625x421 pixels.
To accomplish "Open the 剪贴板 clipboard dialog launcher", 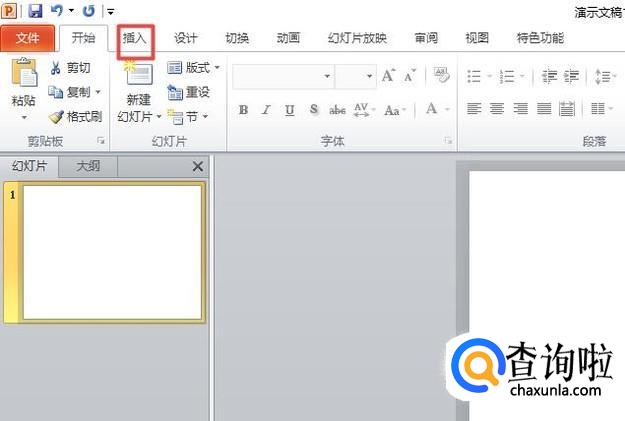I will pyautogui.click(x=101, y=140).
